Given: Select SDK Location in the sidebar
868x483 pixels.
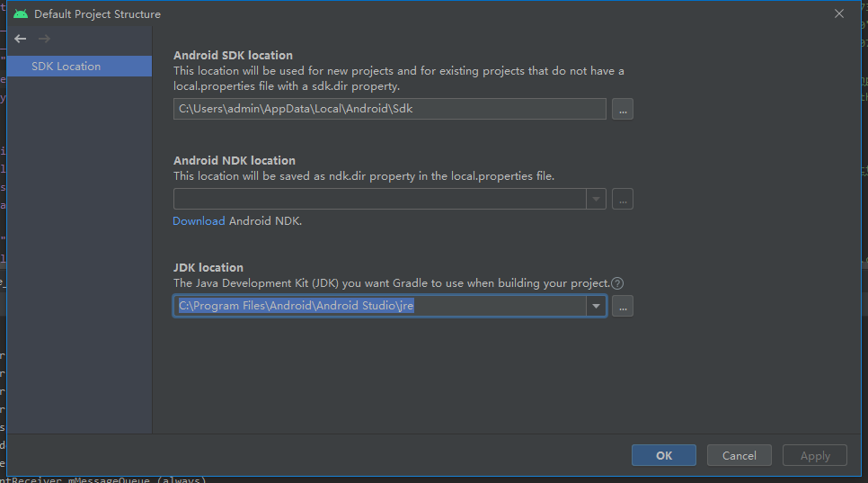Looking at the screenshot, I should [79, 66].
